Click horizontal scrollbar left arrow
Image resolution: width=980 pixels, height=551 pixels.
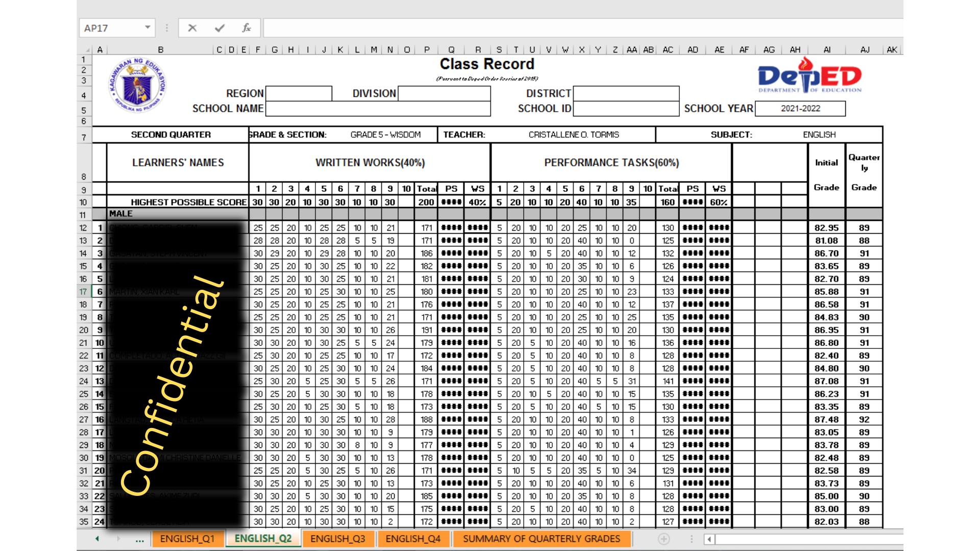coord(709,539)
